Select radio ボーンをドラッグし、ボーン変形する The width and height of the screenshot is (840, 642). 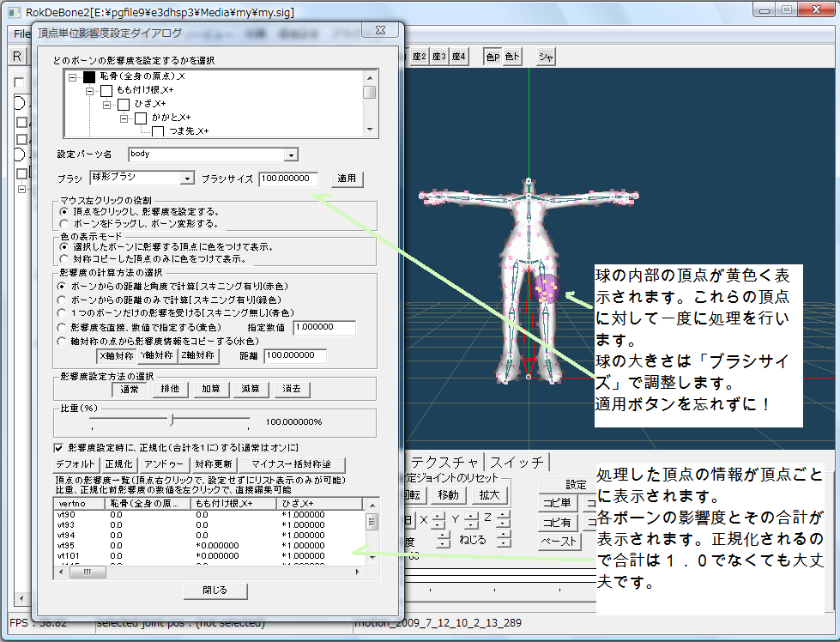[x=63, y=223]
